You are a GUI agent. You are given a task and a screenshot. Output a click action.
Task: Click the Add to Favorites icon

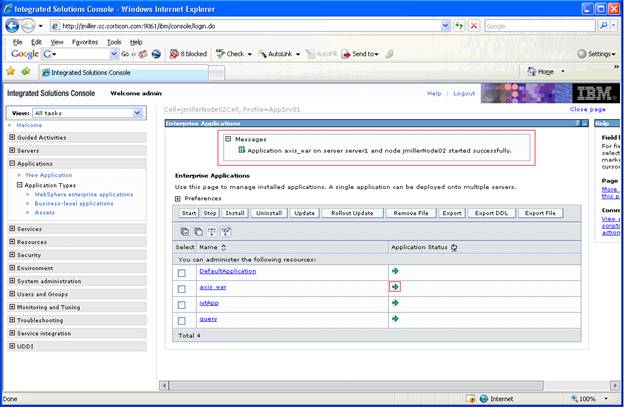point(26,71)
